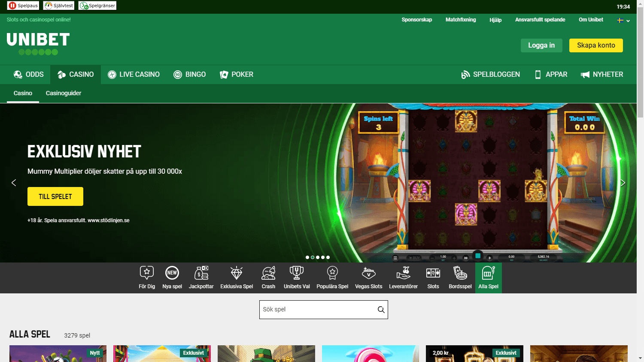
Task: Select the Casino sub-tab
Action: [23, 93]
